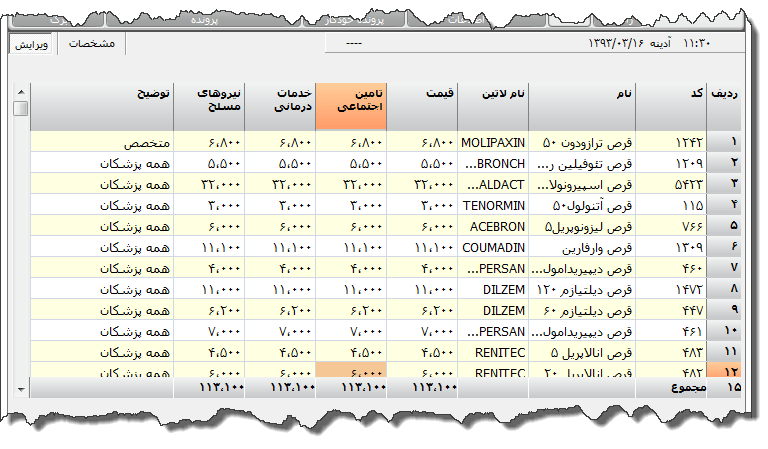Select RENITEC in row ۱۱
Viewport: 768px width, 449px height.
[x=493, y=353]
